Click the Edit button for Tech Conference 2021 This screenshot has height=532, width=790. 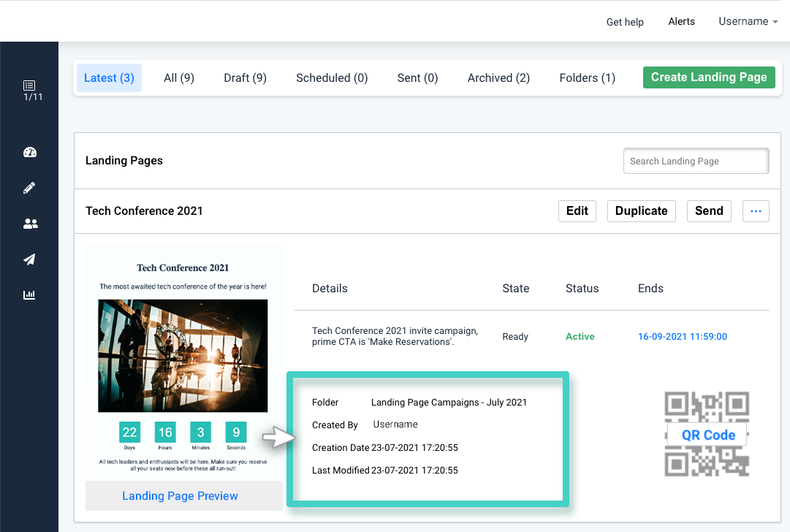coord(577,211)
